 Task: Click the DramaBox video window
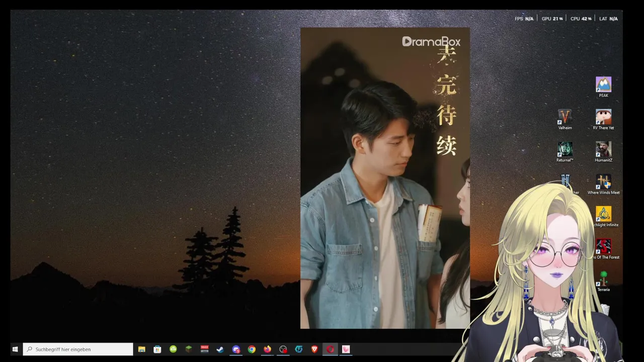point(385,178)
